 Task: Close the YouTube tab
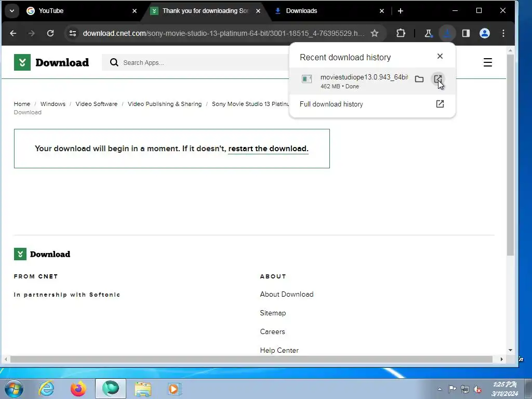pos(135,11)
